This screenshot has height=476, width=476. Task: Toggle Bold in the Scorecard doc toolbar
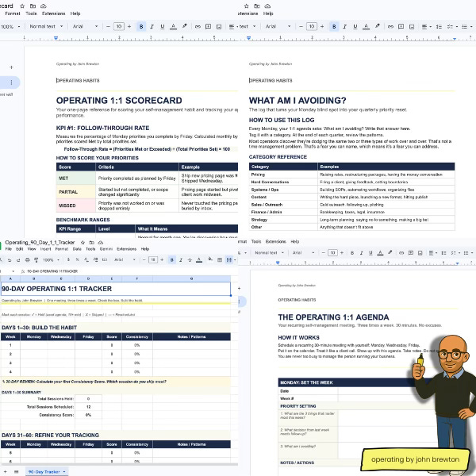[141, 27]
